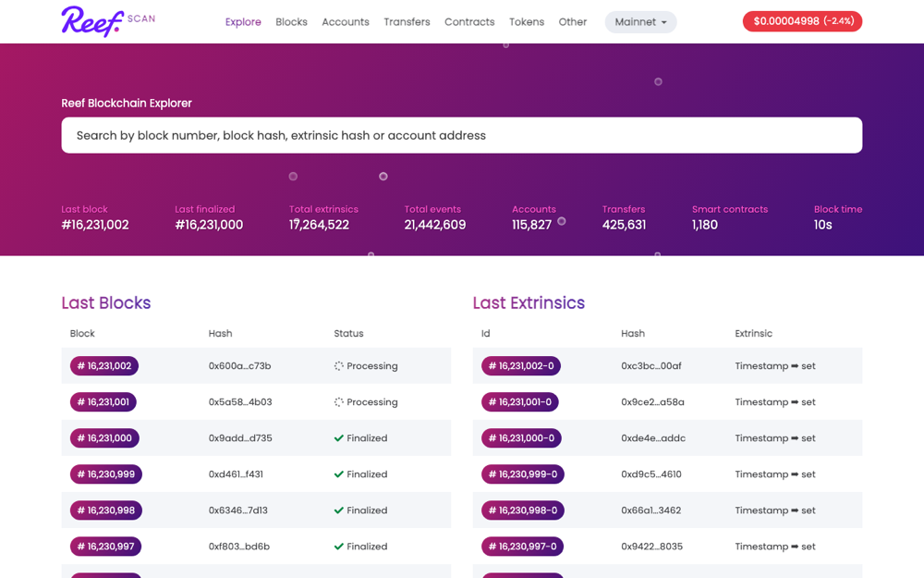Screen dimensions: 924x578
Task: Click Finalized checkmark for block 16,230,999
Action: click(339, 474)
